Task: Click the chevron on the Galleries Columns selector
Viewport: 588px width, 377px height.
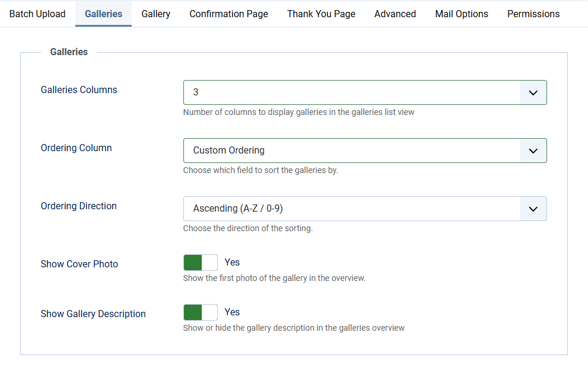Action: (532, 92)
